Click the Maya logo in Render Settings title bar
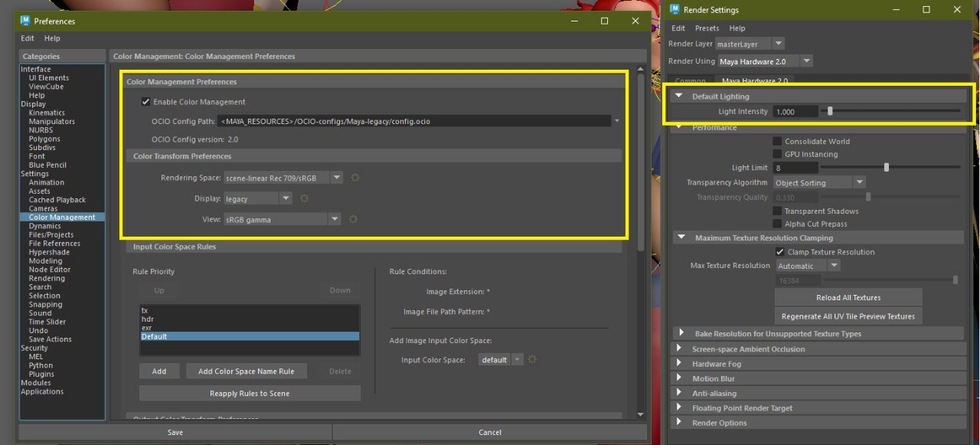980x445 pixels. click(675, 10)
